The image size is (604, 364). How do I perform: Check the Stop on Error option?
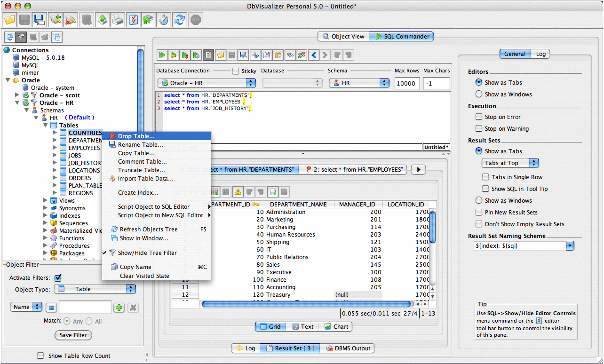[x=479, y=117]
